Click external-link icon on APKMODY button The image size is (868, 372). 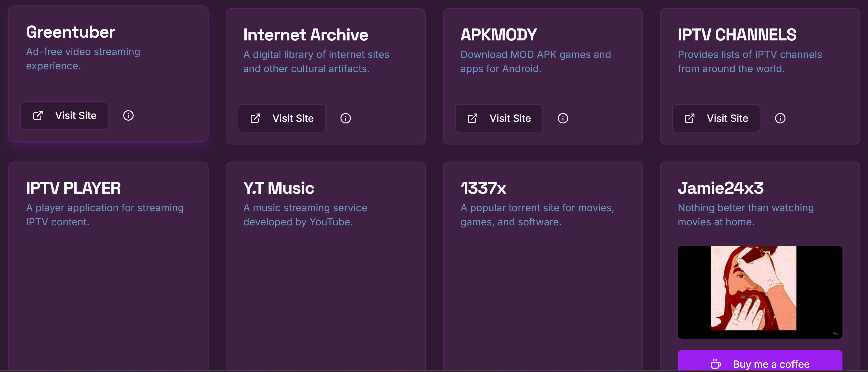pyautogui.click(x=472, y=118)
